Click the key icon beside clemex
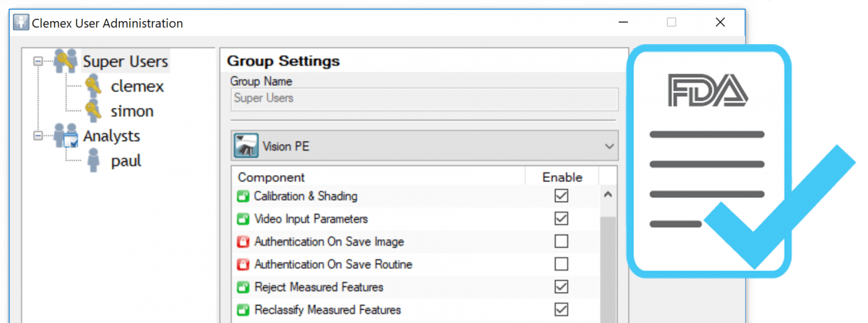The height and width of the screenshot is (323, 868). point(94,86)
